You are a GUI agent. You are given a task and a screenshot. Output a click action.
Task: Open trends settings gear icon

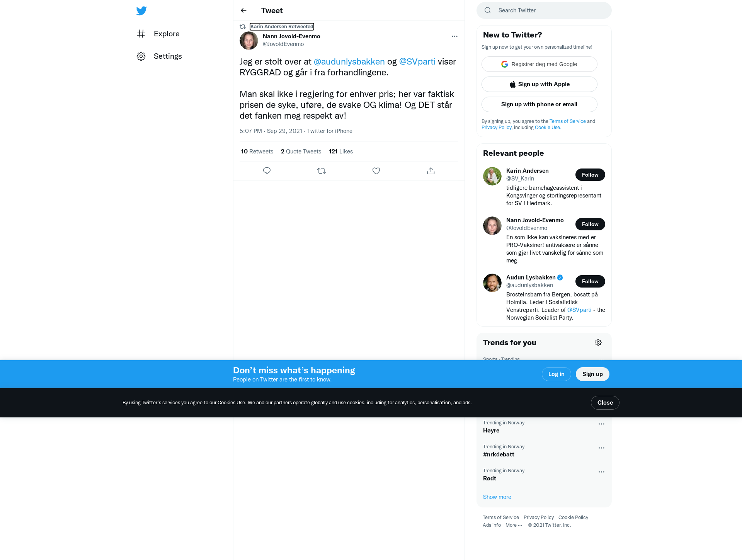coord(598,342)
